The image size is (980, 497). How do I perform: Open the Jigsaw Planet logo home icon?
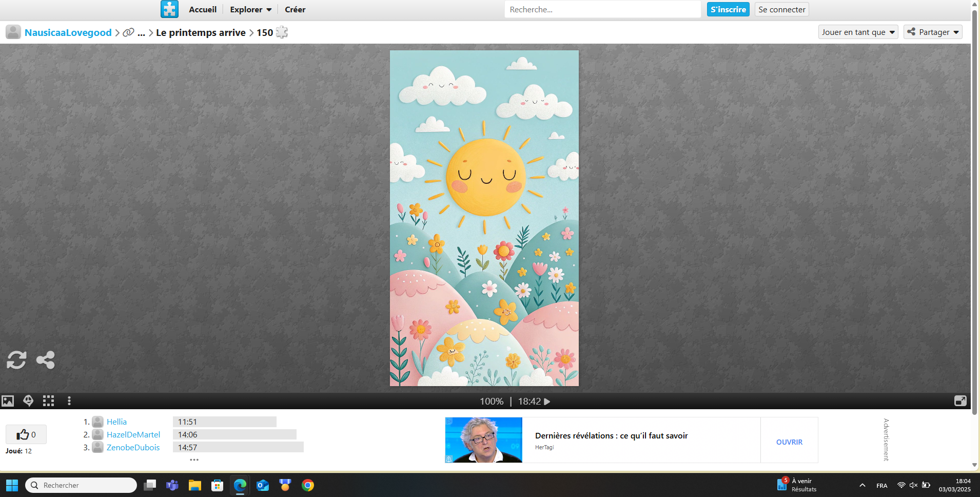[169, 9]
